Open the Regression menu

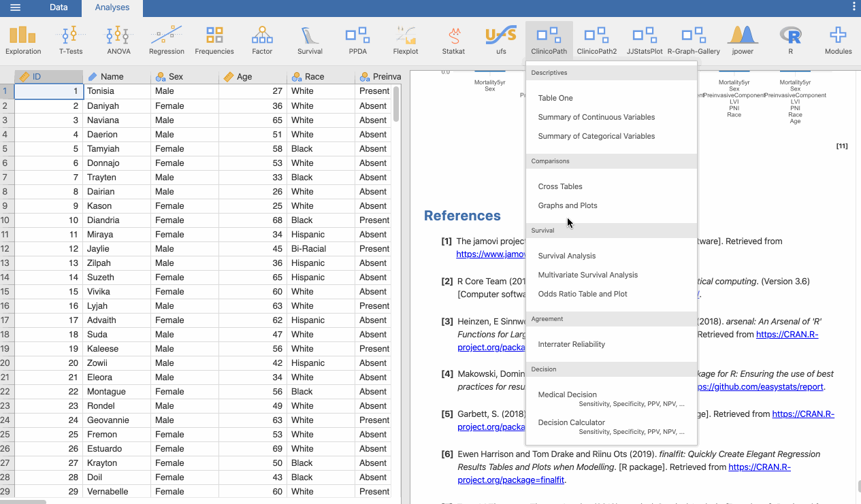click(x=167, y=40)
